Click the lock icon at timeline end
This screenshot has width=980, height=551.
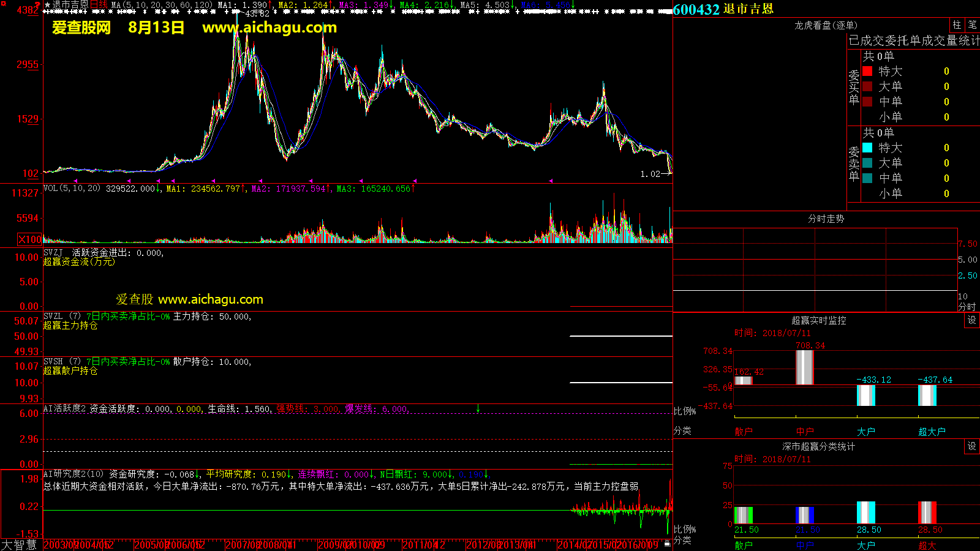tap(667, 543)
